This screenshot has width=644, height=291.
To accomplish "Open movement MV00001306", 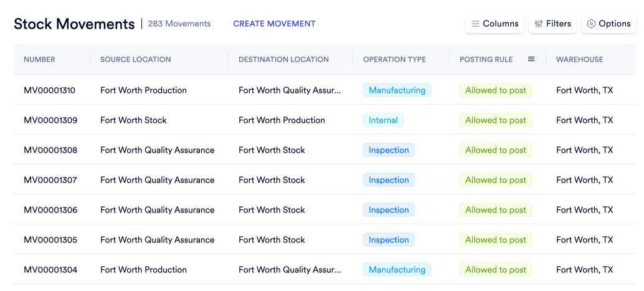I will (x=50, y=210).
